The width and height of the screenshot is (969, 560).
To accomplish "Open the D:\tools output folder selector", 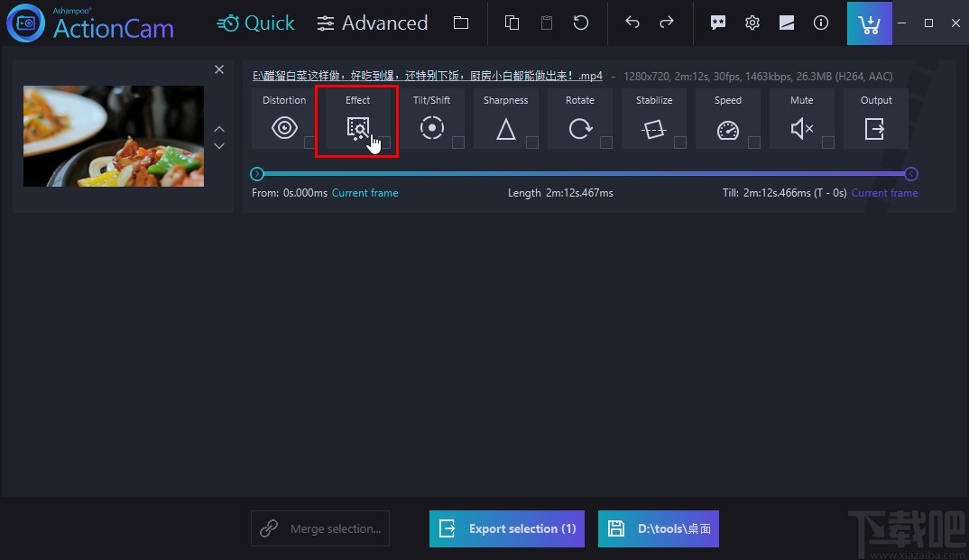I will point(658,528).
